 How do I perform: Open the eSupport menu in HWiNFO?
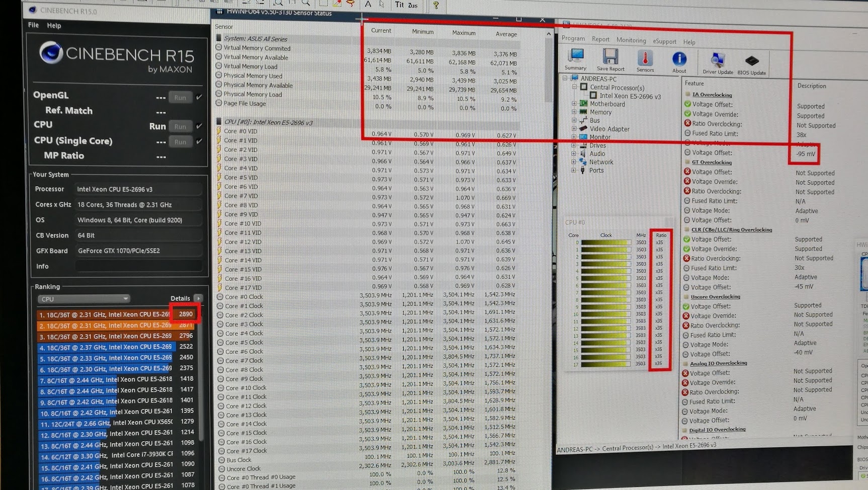664,41
